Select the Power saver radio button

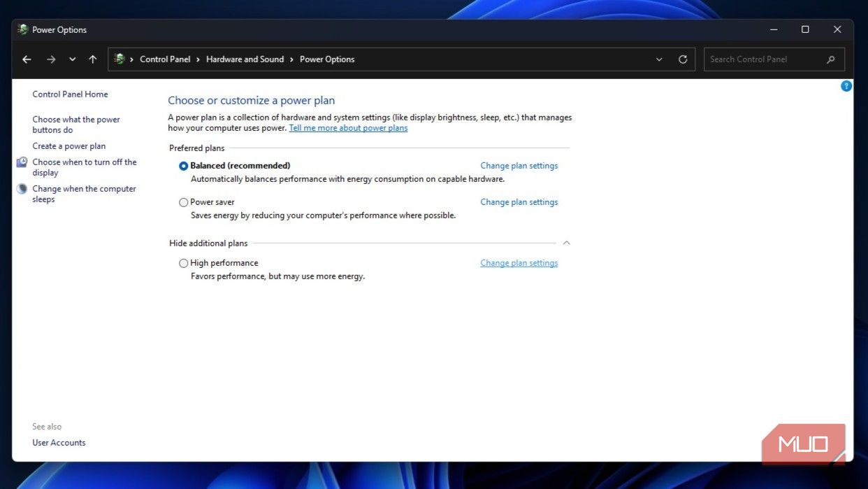pos(183,202)
